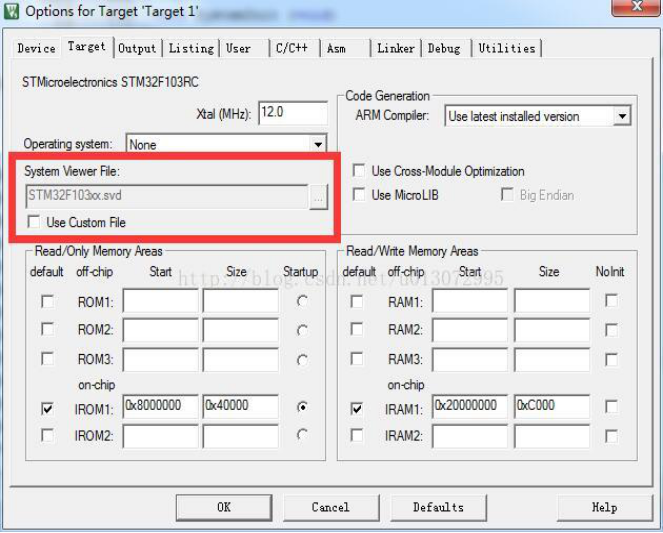Uncheck the IROM1 default checkbox
The width and height of the screenshot is (663, 533).
point(47,408)
